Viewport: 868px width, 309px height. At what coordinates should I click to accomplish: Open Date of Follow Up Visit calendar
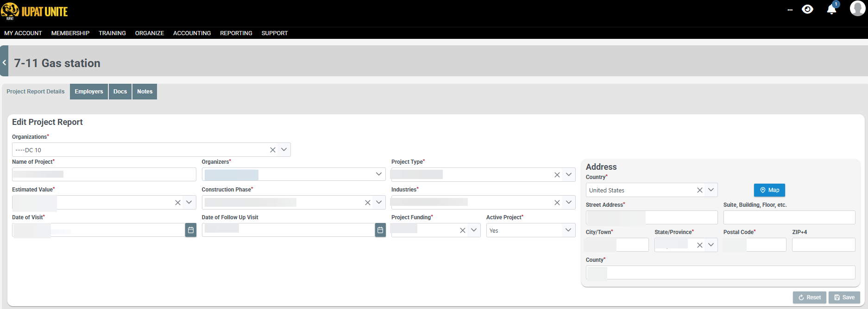[380, 230]
